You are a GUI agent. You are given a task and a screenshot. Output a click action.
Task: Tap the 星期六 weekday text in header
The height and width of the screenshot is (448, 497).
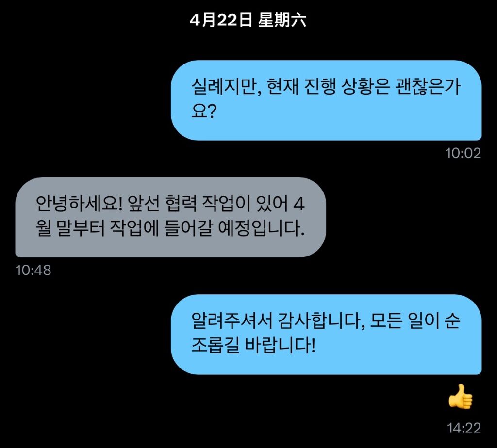[x=282, y=20]
